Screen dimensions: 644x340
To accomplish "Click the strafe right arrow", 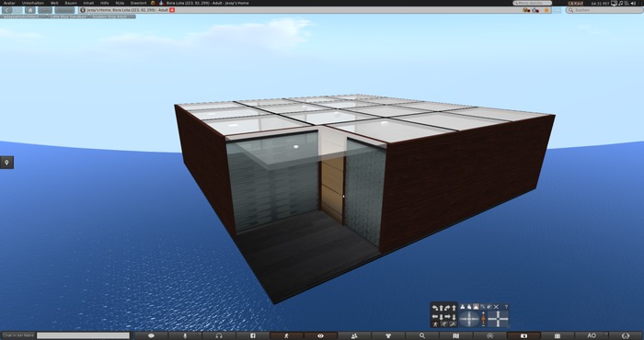I will [x=447, y=317].
